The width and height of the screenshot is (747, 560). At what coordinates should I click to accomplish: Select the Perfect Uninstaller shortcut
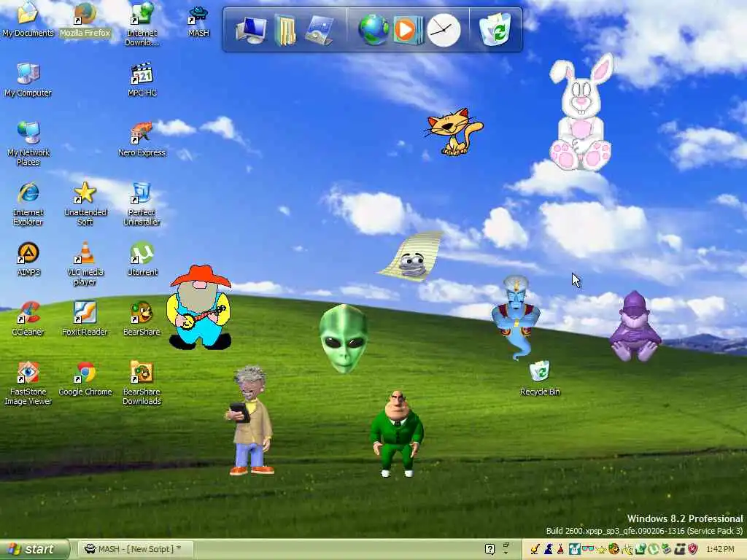142,203
